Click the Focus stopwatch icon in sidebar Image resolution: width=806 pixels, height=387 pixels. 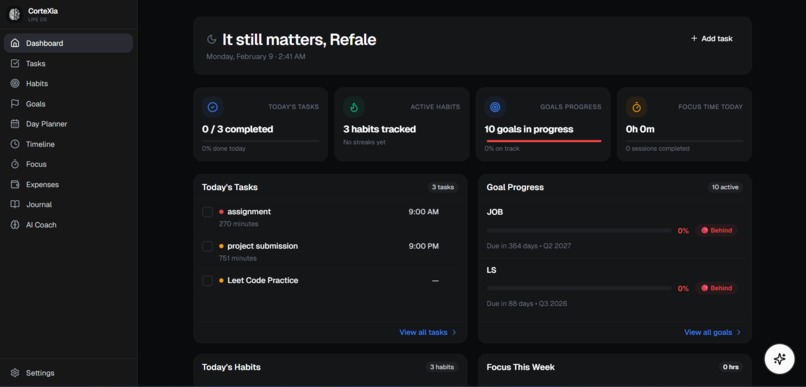pyautogui.click(x=15, y=164)
